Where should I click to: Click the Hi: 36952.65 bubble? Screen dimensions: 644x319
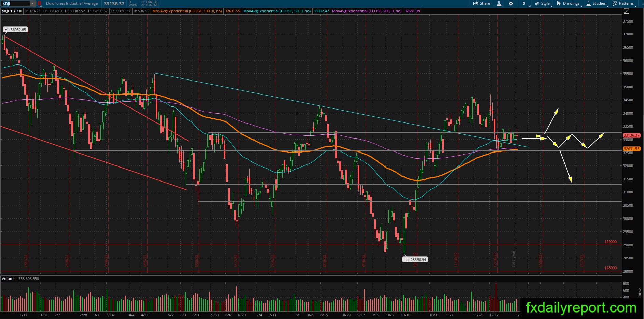[15, 30]
